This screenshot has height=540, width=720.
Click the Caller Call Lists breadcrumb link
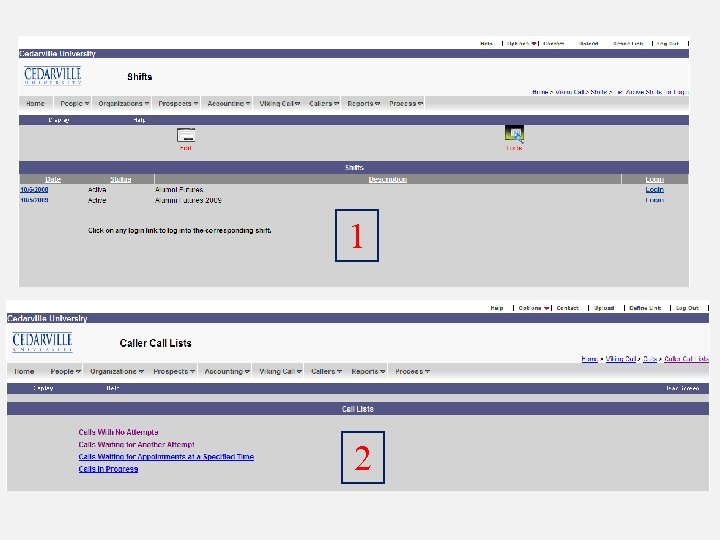tap(686, 359)
